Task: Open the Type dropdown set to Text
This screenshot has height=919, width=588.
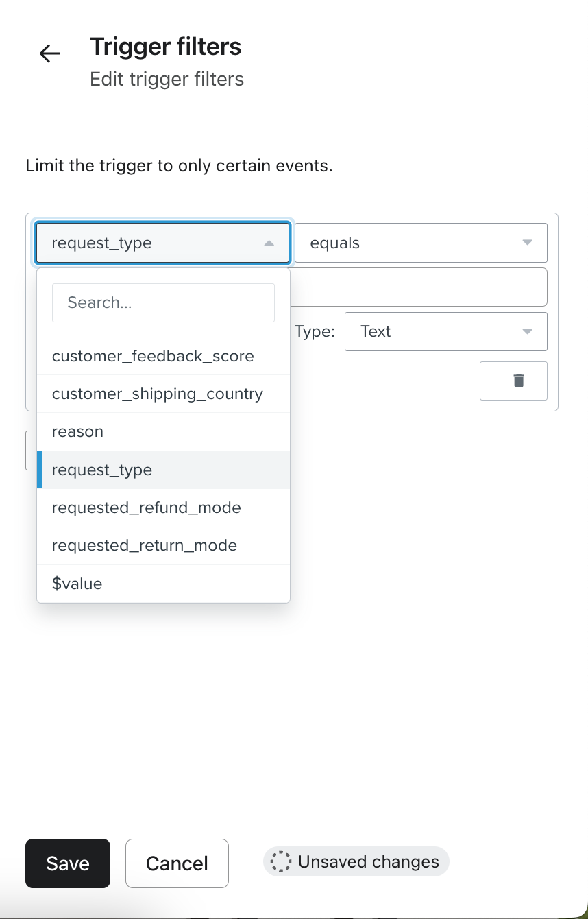Action: pyautogui.click(x=445, y=331)
